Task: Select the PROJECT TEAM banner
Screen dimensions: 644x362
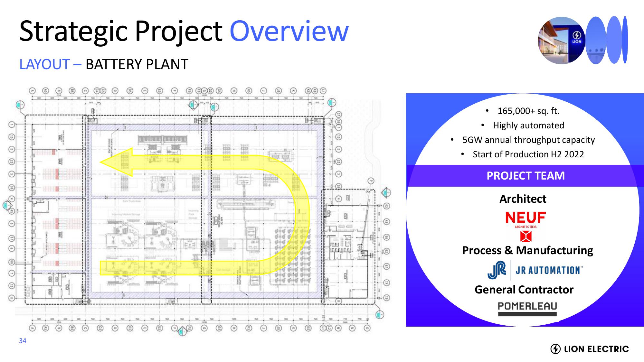Action: pyautogui.click(x=526, y=176)
